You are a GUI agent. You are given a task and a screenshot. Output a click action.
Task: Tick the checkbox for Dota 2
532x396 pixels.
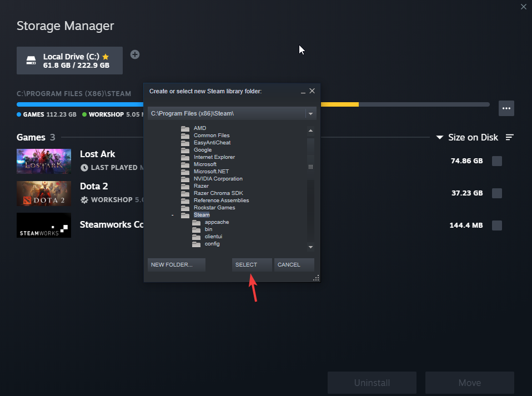[x=496, y=193]
